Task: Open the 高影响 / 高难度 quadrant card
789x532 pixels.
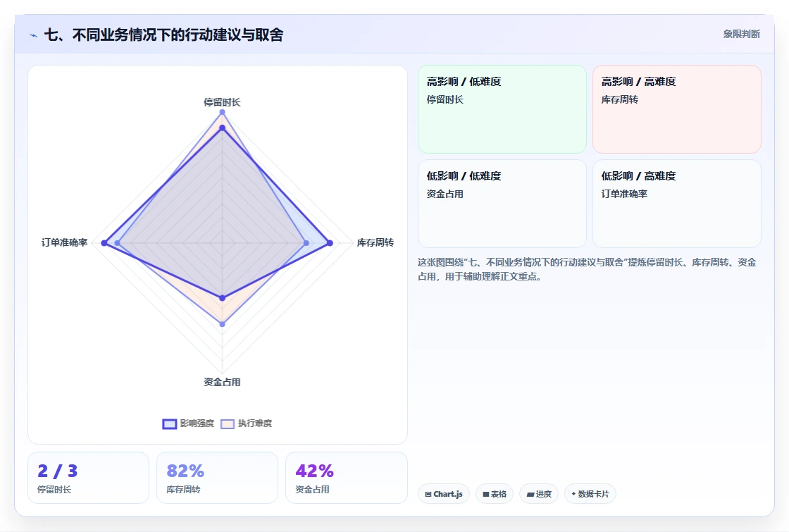Action: click(677, 109)
